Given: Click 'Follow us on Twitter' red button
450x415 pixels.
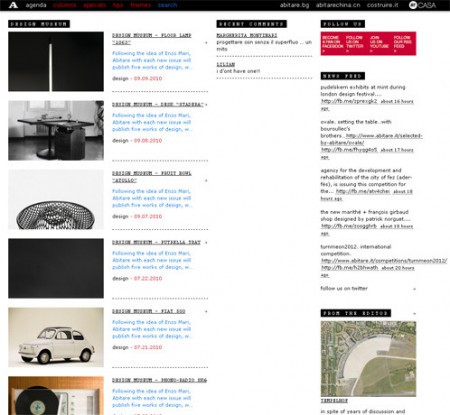Looking at the screenshot, I should click(355, 44).
